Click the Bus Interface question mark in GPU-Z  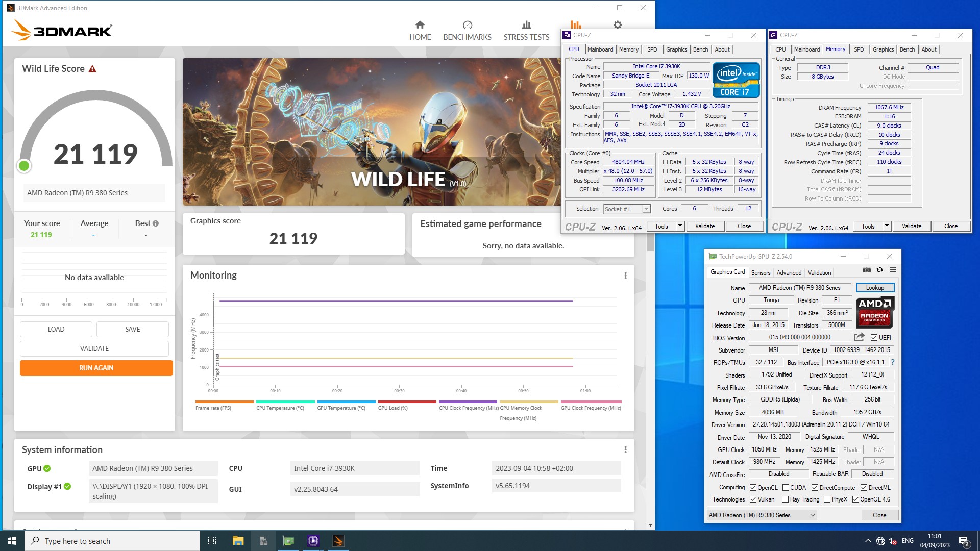pyautogui.click(x=893, y=362)
